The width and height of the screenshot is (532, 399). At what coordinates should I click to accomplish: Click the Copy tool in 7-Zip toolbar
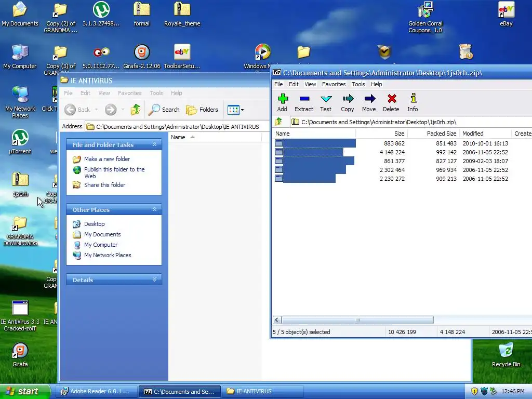point(348,103)
